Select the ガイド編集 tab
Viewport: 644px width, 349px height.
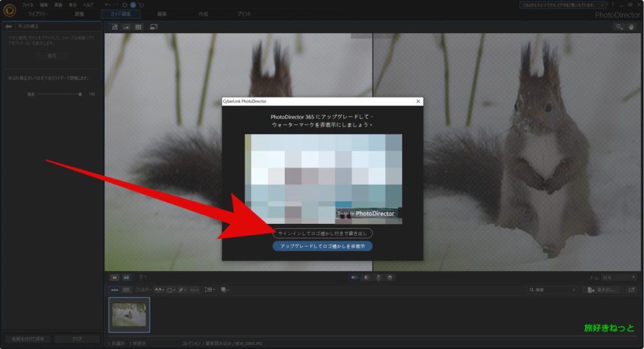(121, 14)
